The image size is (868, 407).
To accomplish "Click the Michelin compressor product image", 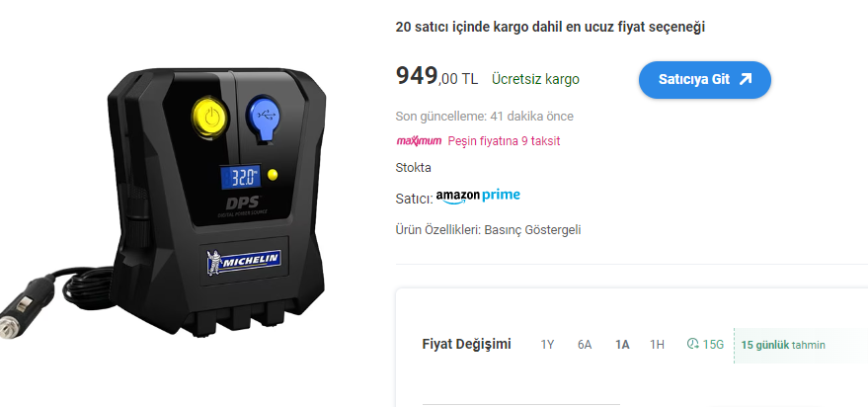I will click(x=166, y=203).
